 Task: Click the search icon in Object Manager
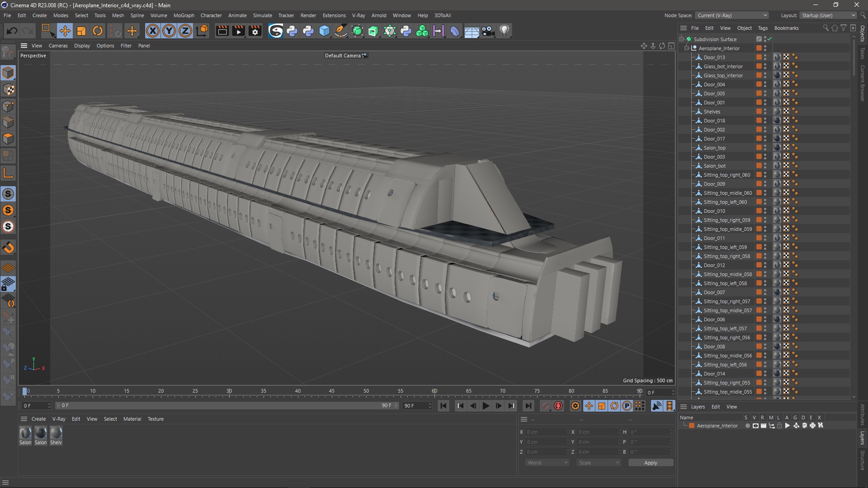pyautogui.click(x=826, y=28)
